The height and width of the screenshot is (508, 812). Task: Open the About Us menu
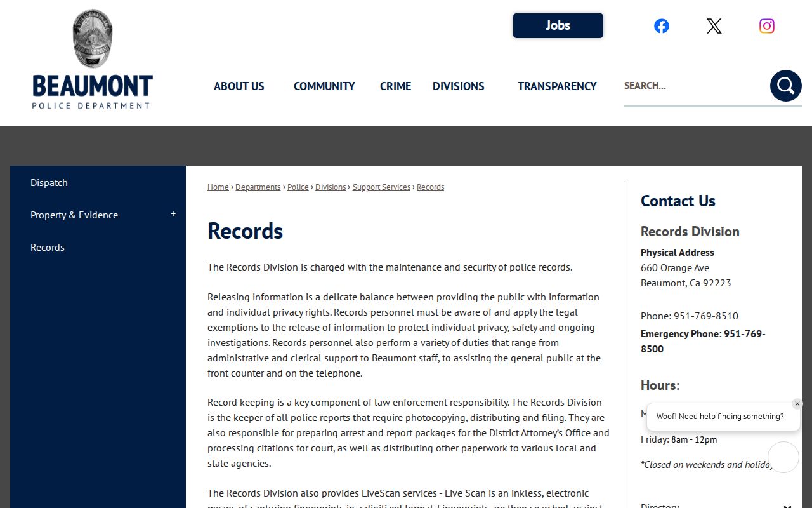[239, 86]
